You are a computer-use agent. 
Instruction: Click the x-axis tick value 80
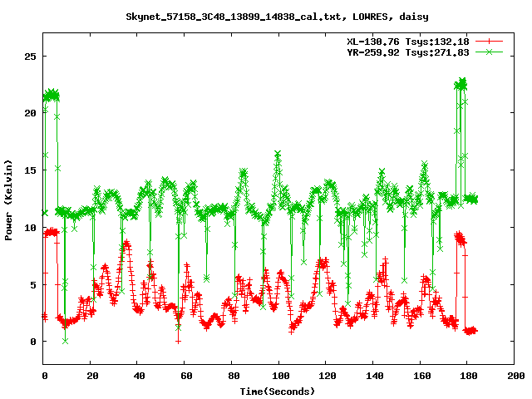point(234,376)
